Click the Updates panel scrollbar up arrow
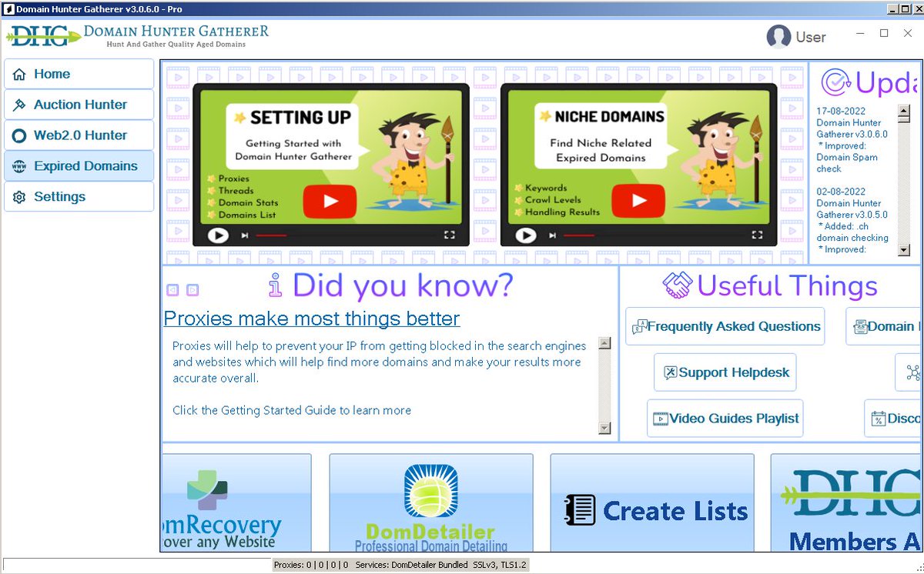 (904, 110)
